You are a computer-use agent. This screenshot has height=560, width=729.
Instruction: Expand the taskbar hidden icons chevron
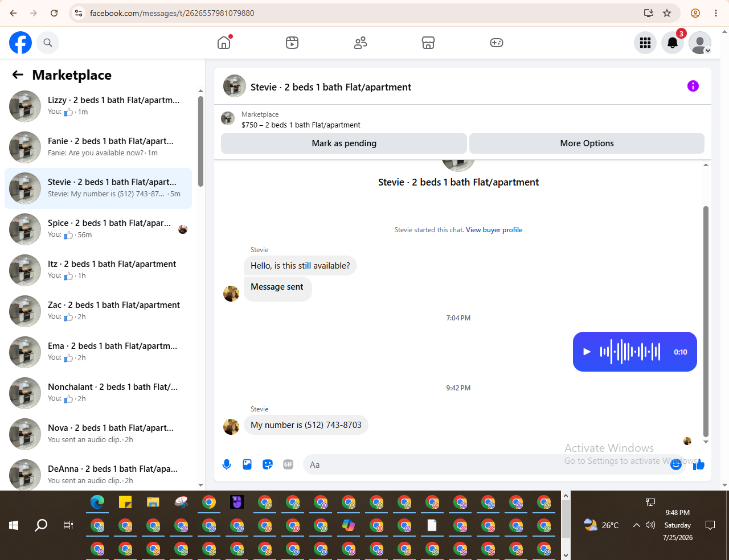pos(636,525)
